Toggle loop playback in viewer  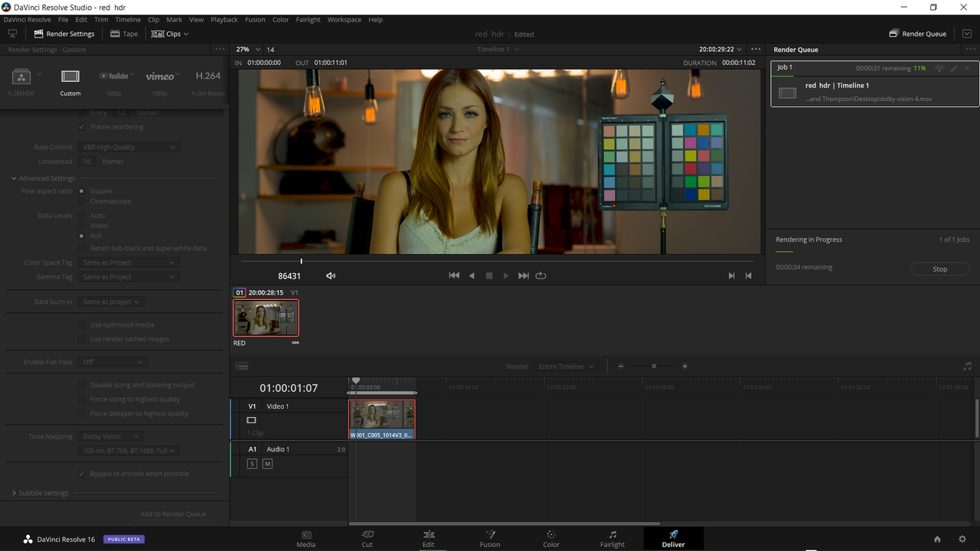click(541, 275)
